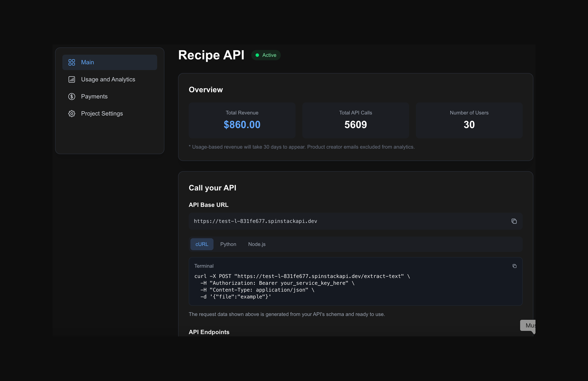Screen dimensions: 588x381
Task: Switch to the Python tab
Action: [x=228, y=244]
